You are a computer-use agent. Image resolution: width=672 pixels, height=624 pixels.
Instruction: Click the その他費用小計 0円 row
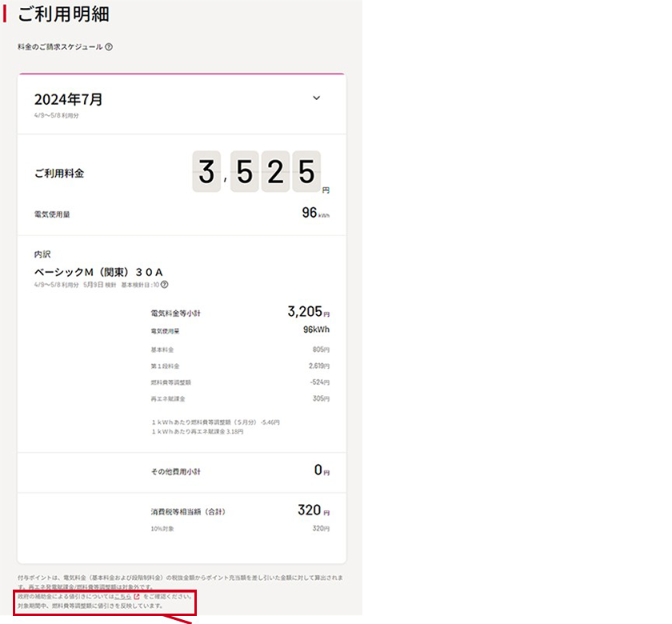point(240,470)
